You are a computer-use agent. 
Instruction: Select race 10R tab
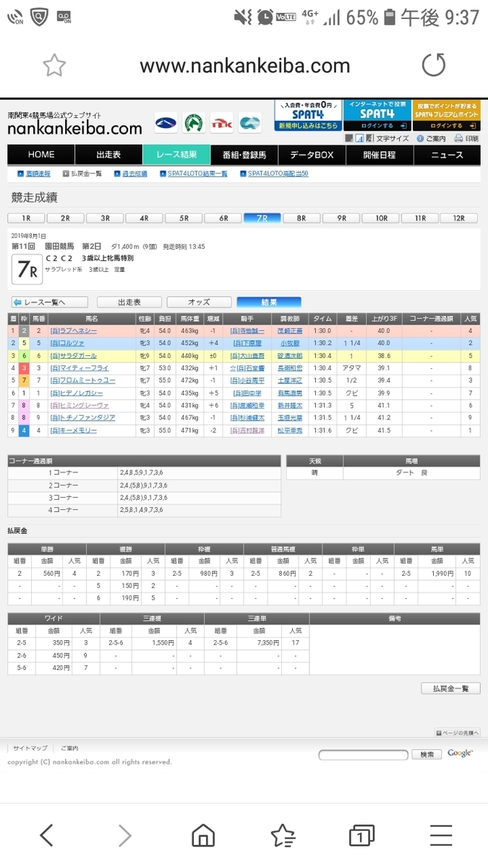click(381, 218)
